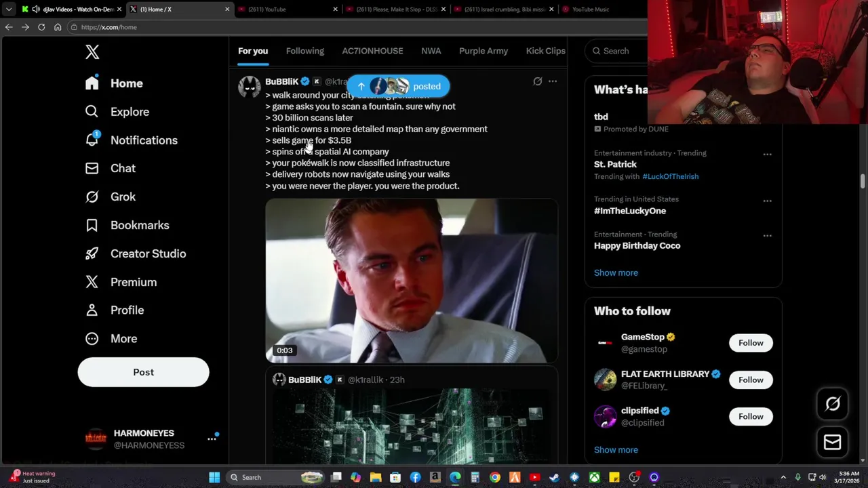Open Calculator from the taskbar
868x488 pixels.
tap(475, 477)
